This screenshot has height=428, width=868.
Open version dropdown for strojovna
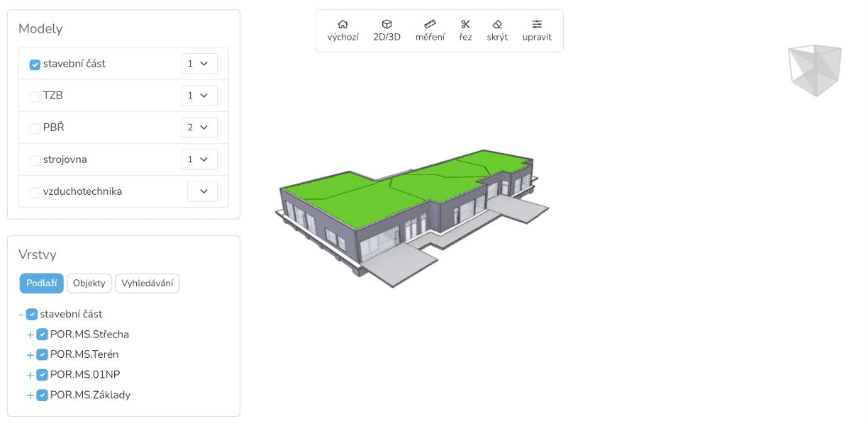[199, 159]
